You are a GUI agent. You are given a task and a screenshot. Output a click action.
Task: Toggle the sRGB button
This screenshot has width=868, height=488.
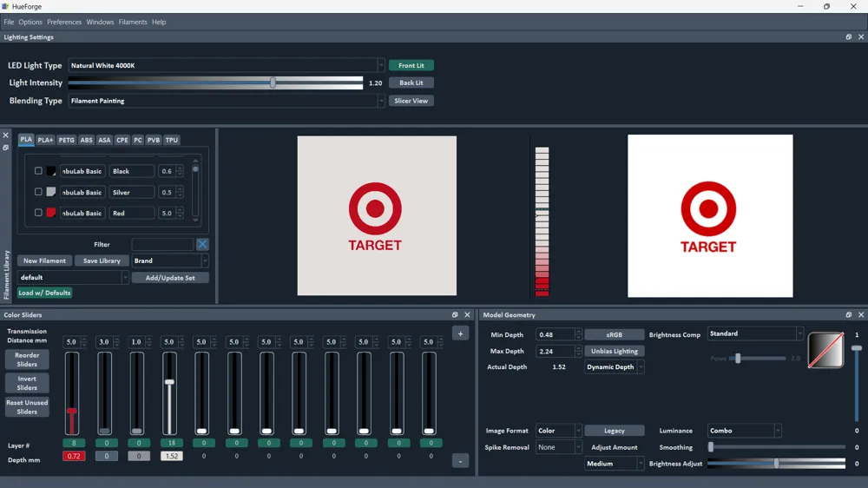(615, 334)
